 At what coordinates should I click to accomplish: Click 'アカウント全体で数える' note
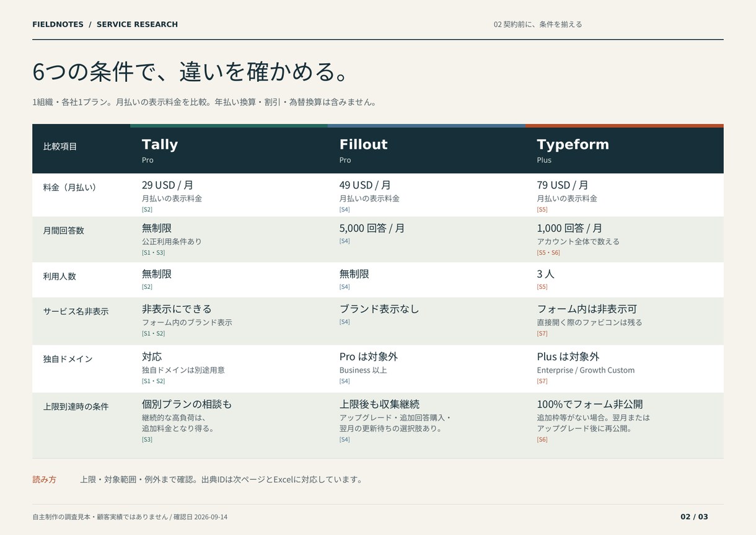[x=578, y=242]
